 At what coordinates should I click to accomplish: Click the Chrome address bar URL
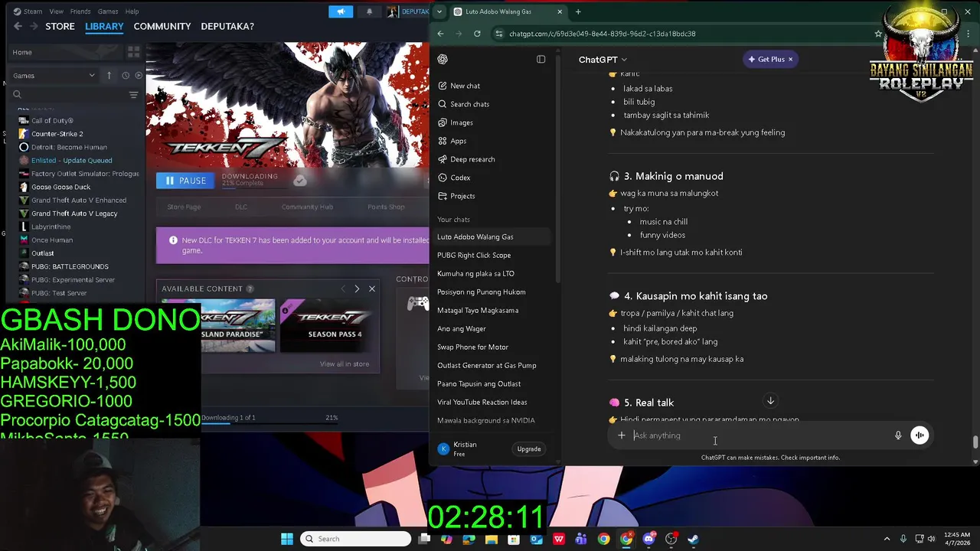603,34
